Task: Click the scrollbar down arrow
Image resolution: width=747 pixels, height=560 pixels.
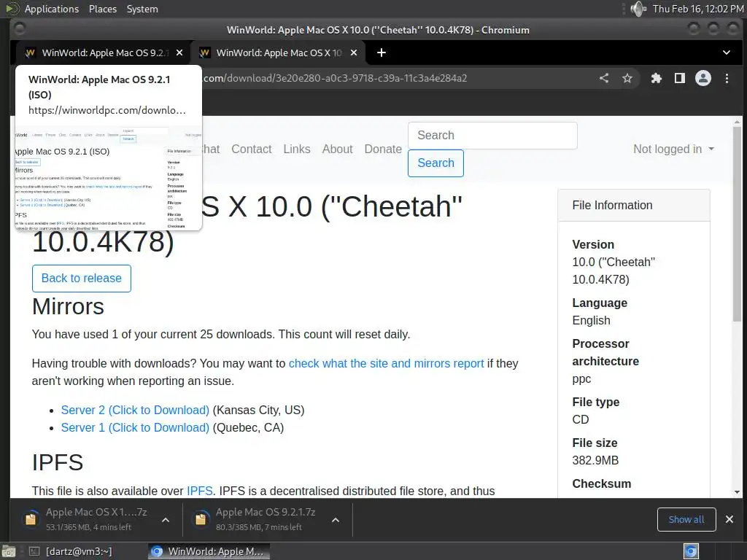Action: pyautogui.click(x=737, y=492)
